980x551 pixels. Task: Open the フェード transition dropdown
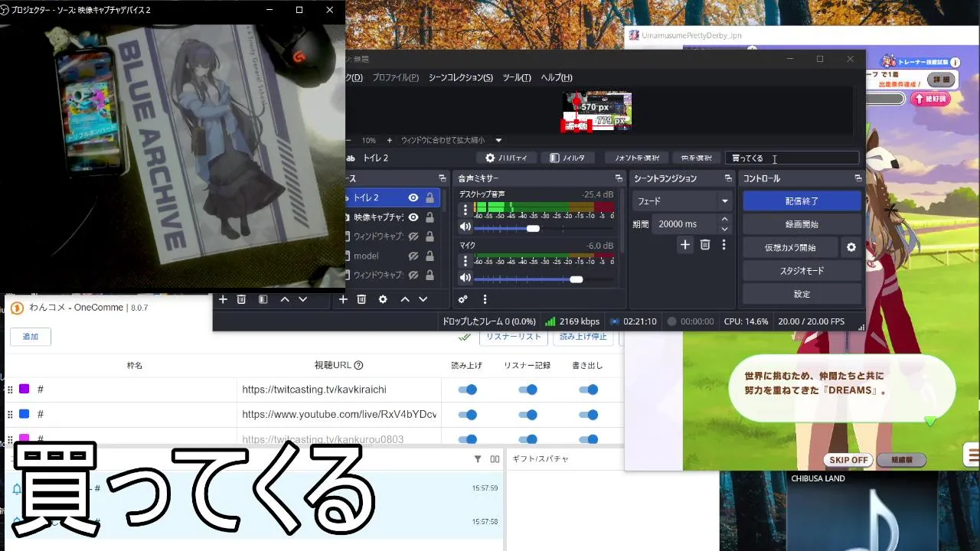click(x=683, y=201)
